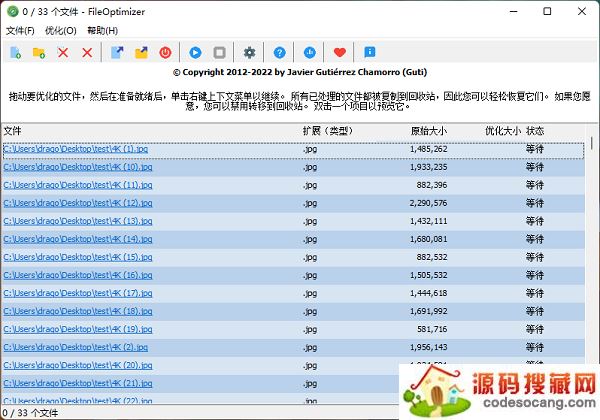Click the copyright line by Javier Gutiérrez Chamorro
The image size is (600, 420).
(x=300, y=72)
